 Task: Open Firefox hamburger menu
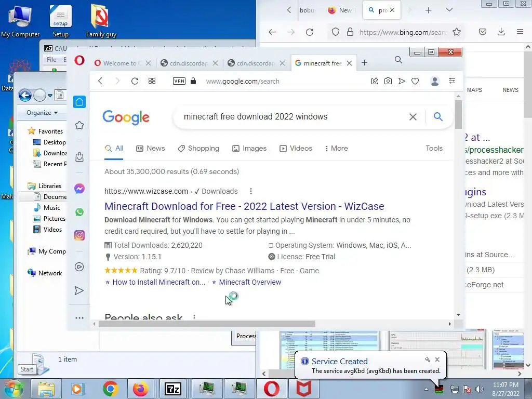click(x=520, y=32)
